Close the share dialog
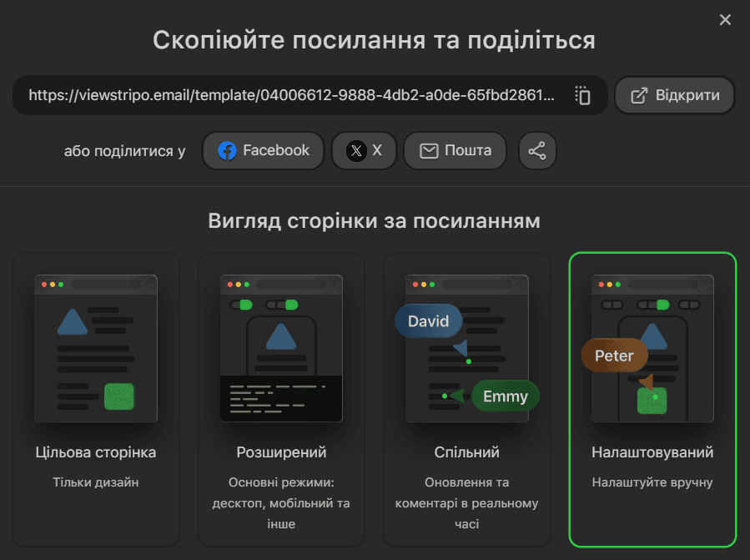This screenshot has height=560, width=750. click(x=725, y=19)
